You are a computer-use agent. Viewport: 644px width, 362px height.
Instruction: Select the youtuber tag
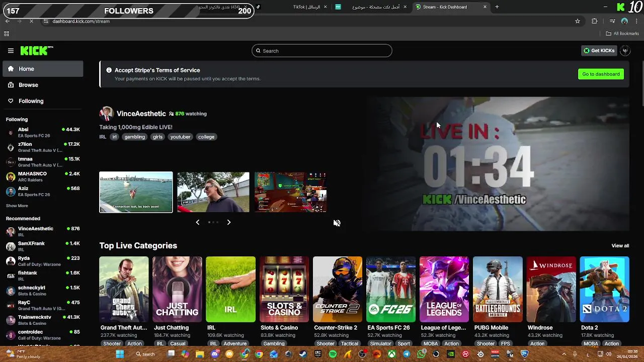coord(180,137)
